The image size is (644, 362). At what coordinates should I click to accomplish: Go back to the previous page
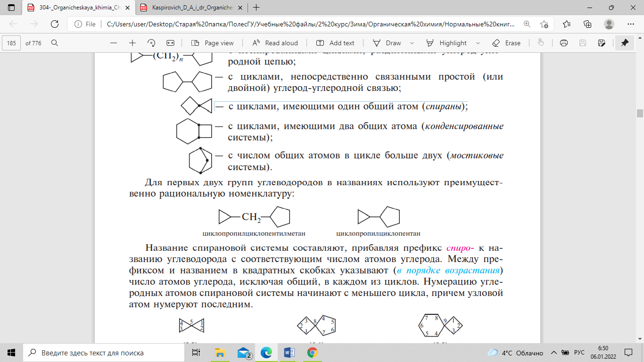coord(13,24)
